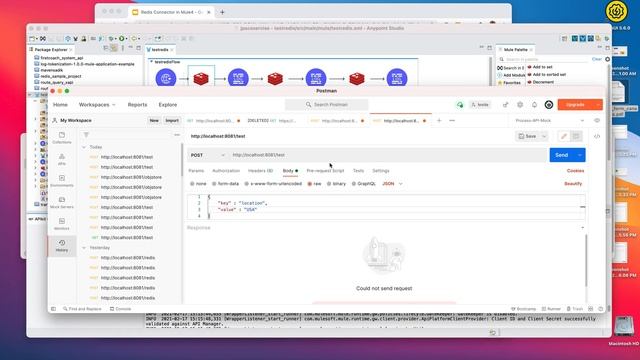Switch to the request Settings tab

click(381, 171)
